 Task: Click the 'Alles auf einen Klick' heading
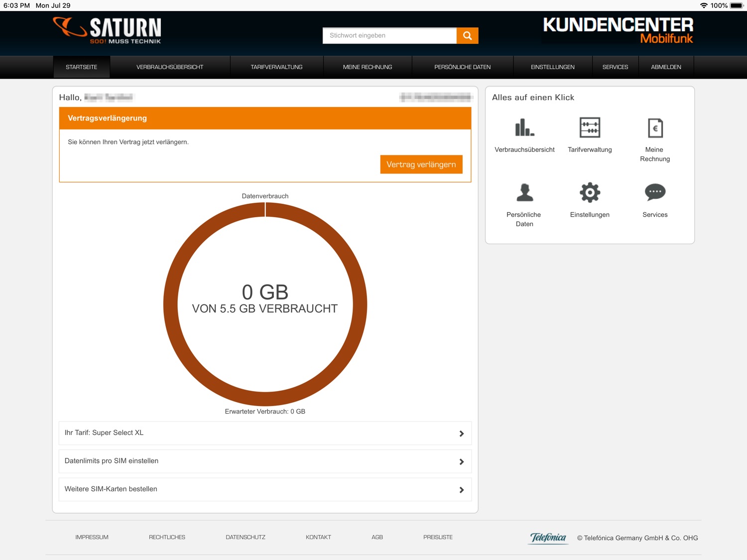[x=533, y=98]
